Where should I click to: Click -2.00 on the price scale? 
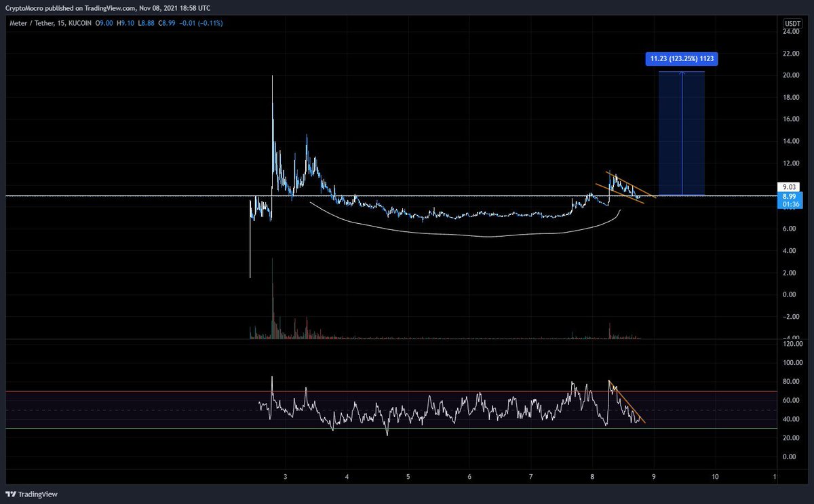pyautogui.click(x=790, y=317)
